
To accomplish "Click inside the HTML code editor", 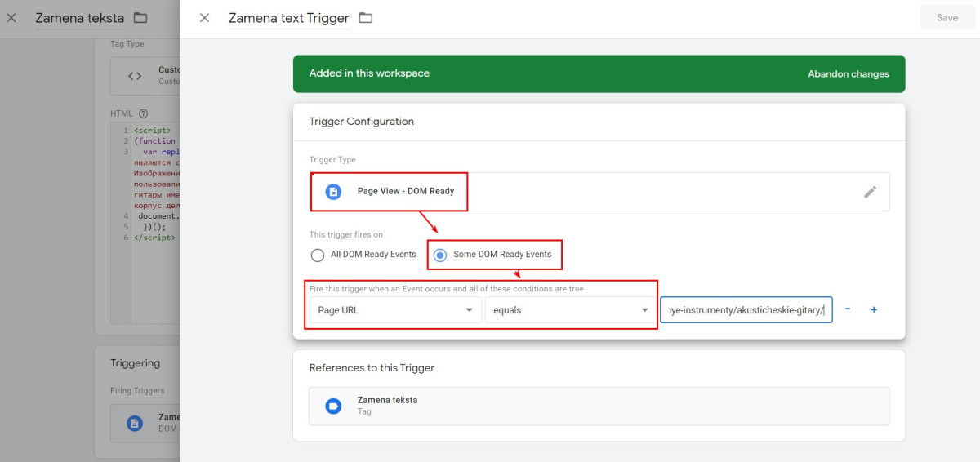I will click(x=144, y=224).
